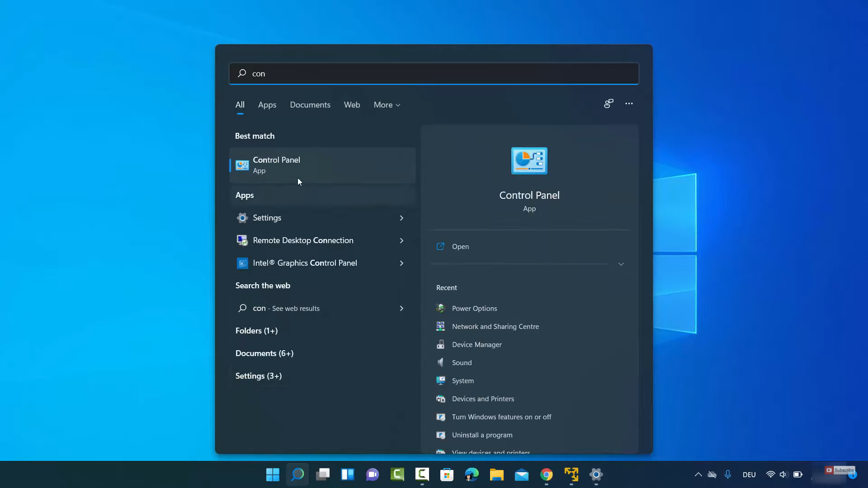Open File Explorer from the taskbar
Screen dimensions: 868x488
point(496,474)
